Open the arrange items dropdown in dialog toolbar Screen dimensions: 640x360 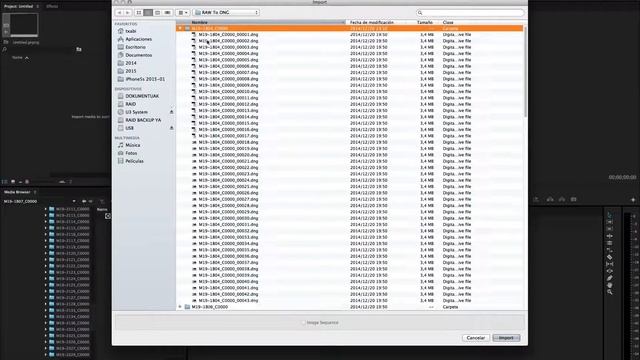tap(183, 13)
